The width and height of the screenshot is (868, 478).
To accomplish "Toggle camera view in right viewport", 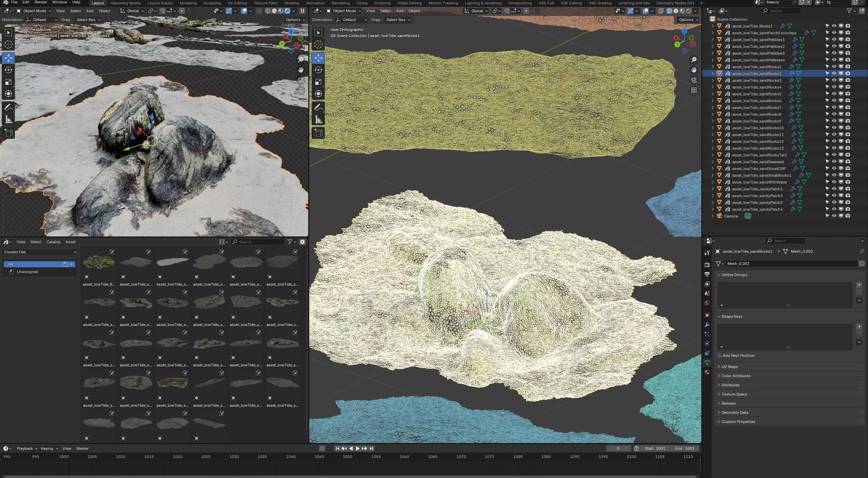I will [694, 80].
